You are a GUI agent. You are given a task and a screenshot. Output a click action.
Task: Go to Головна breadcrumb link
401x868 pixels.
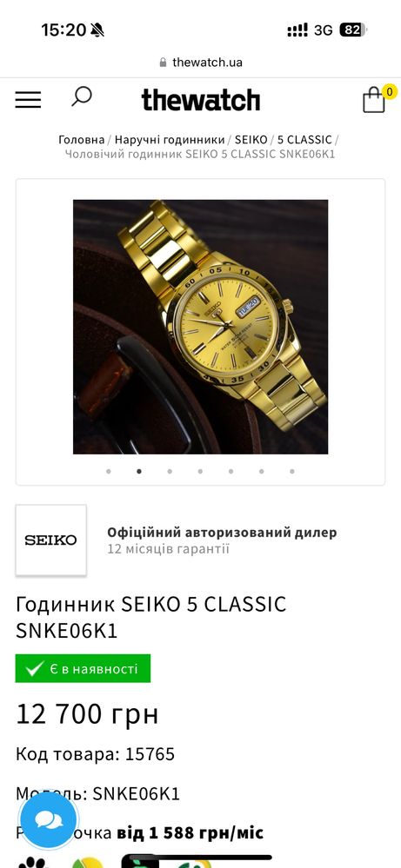(82, 140)
